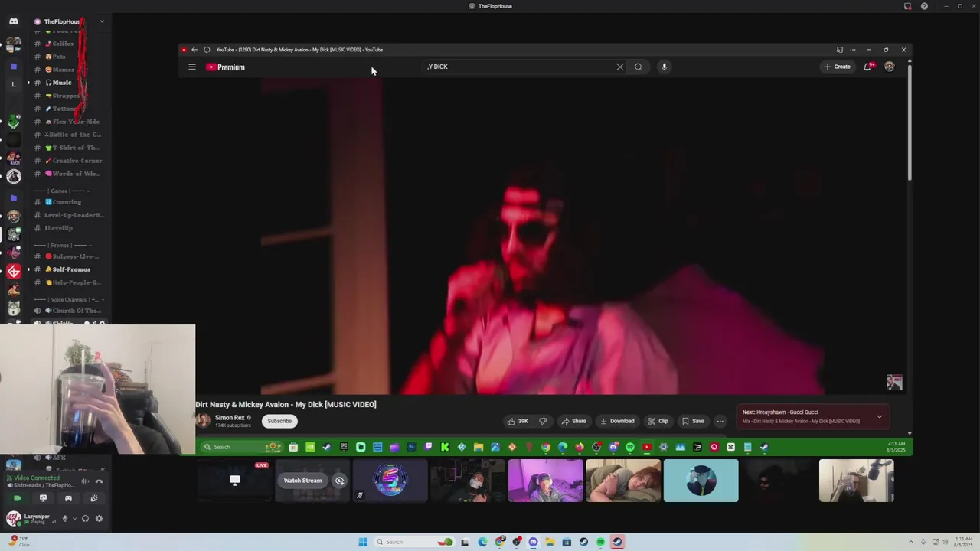Open more actions ellipsis under video
The image size is (980, 551).
pos(720,421)
